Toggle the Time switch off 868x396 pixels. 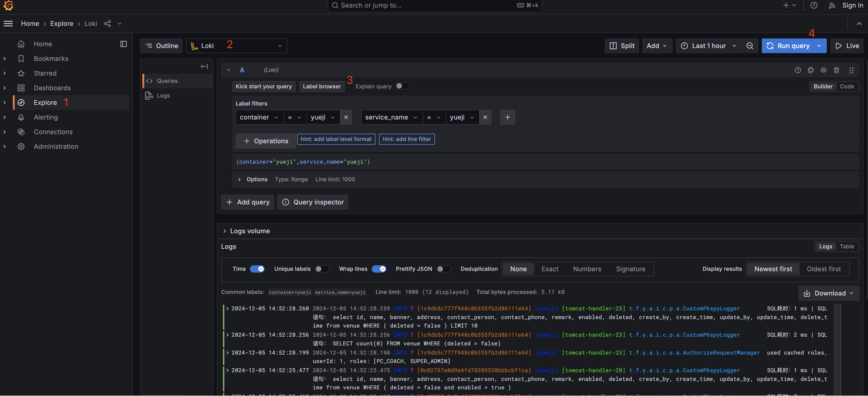[257, 269]
